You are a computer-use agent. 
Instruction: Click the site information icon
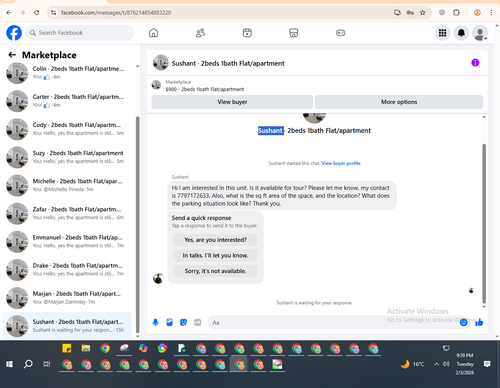tap(53, 13)
